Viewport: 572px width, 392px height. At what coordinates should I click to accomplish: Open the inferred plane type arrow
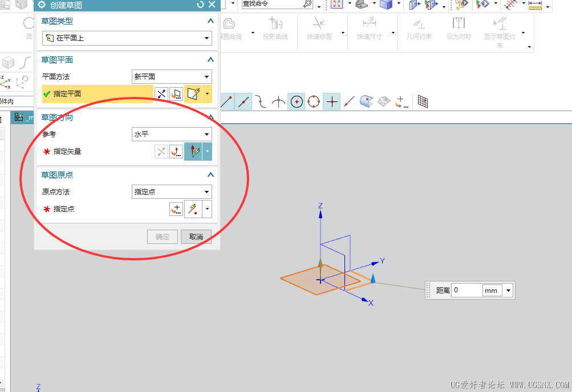pos(207,94)
